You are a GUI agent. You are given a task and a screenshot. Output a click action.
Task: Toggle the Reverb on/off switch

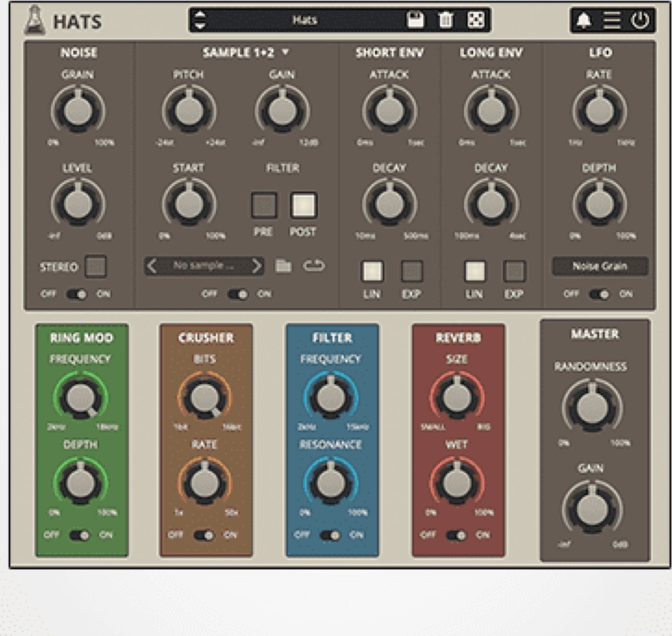pyautogui.click(x=456, y=535)
